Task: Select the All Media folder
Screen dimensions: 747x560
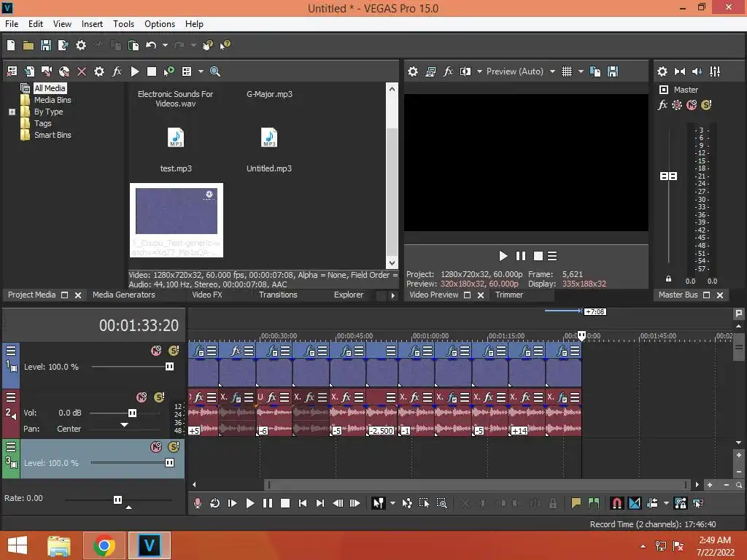Action: point(50,88)
